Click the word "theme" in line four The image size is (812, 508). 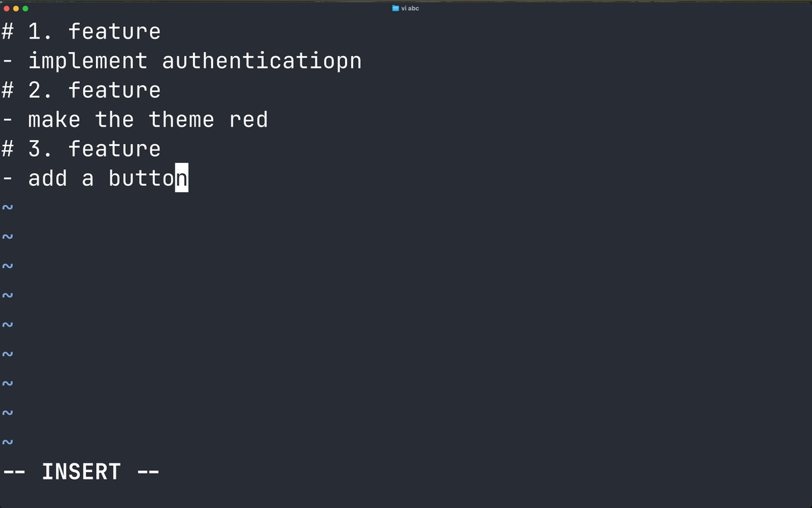pyautogui.click(x=181, y=120)
